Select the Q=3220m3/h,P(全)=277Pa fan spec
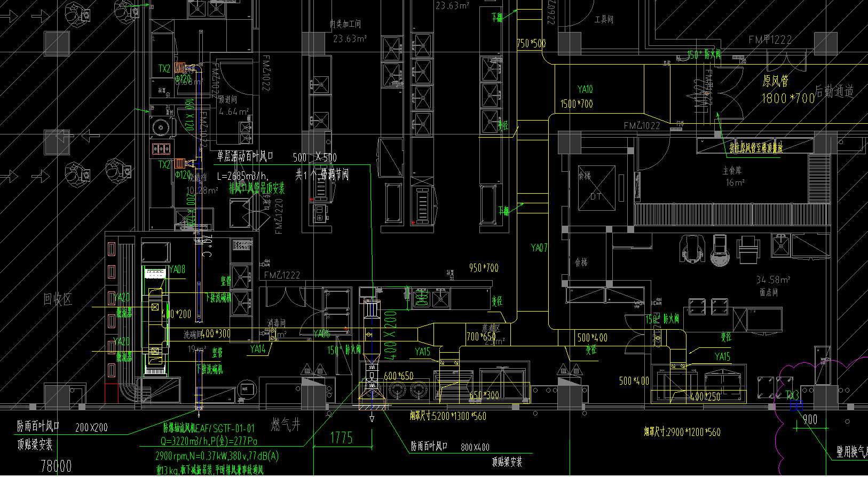This screenshot has height=477, width=868. point(209,442)
